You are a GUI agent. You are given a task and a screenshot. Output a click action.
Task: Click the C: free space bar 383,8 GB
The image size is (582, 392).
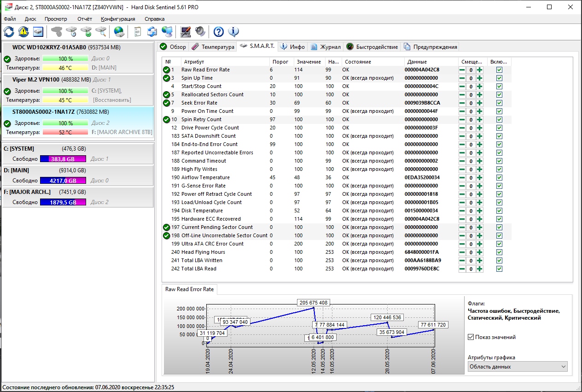[x=63, y=159]
